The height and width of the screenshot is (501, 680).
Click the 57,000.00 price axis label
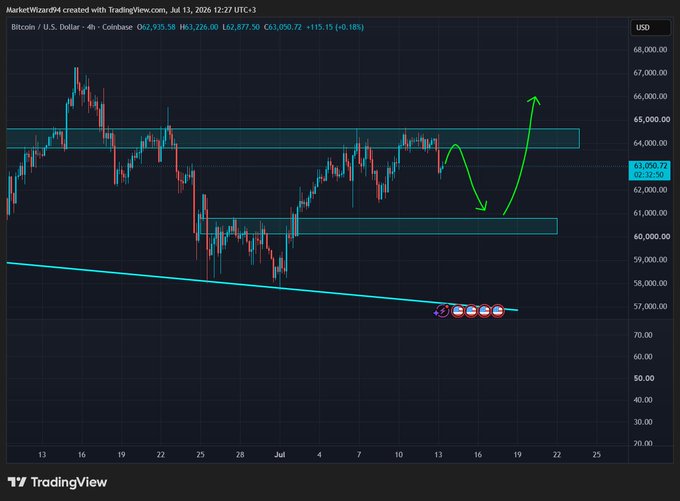click(x=650, y=306)
